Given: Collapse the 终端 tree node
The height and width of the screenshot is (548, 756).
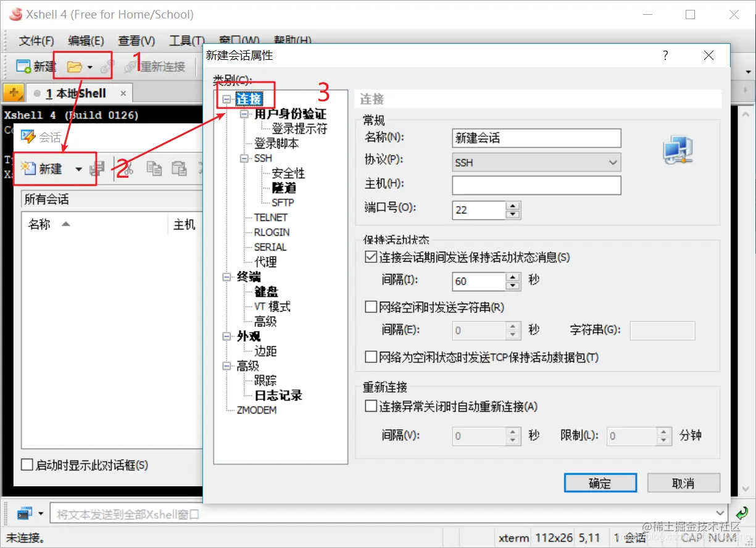Looking at the screenshot, I should (227, 277).
